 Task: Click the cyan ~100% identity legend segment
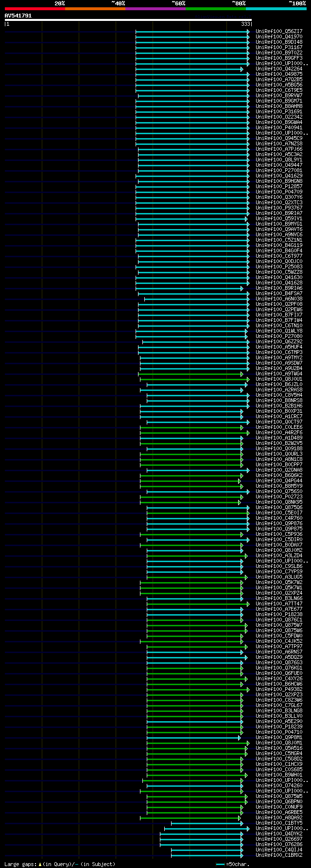276,9
